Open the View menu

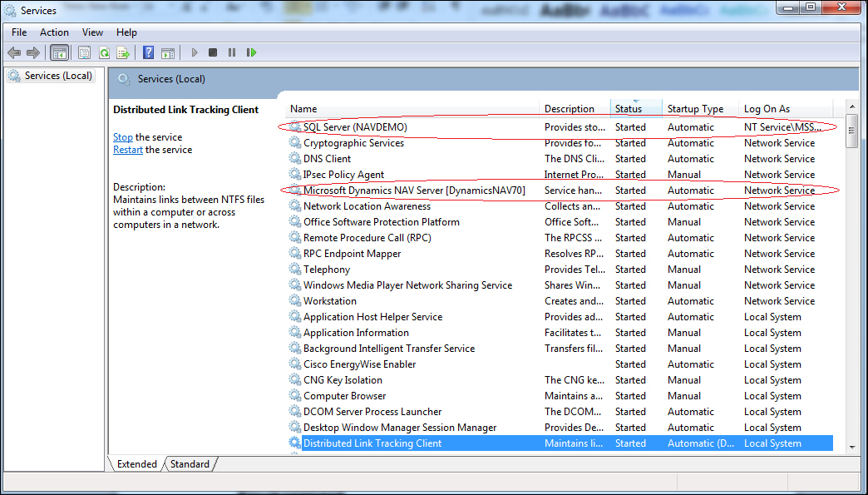[92, 32]
